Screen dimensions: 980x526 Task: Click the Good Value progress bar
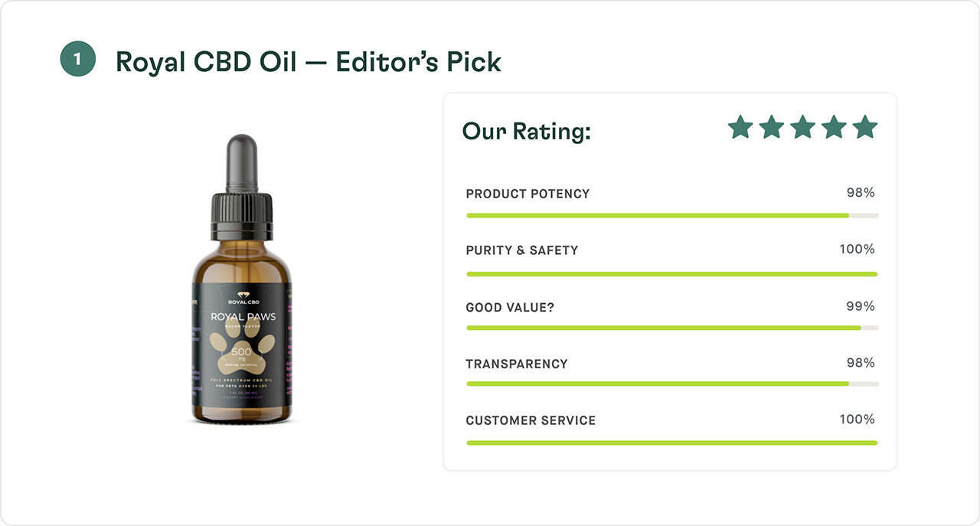671,328
